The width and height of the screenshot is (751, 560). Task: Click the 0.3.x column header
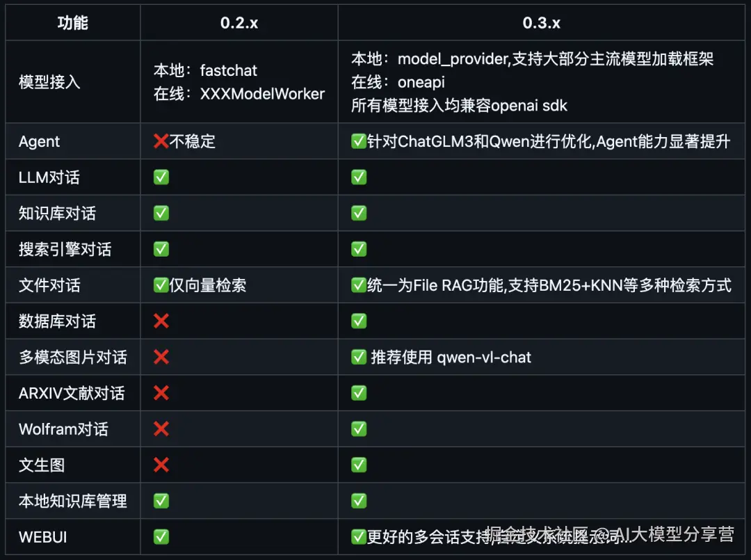(x=541, y=23)
